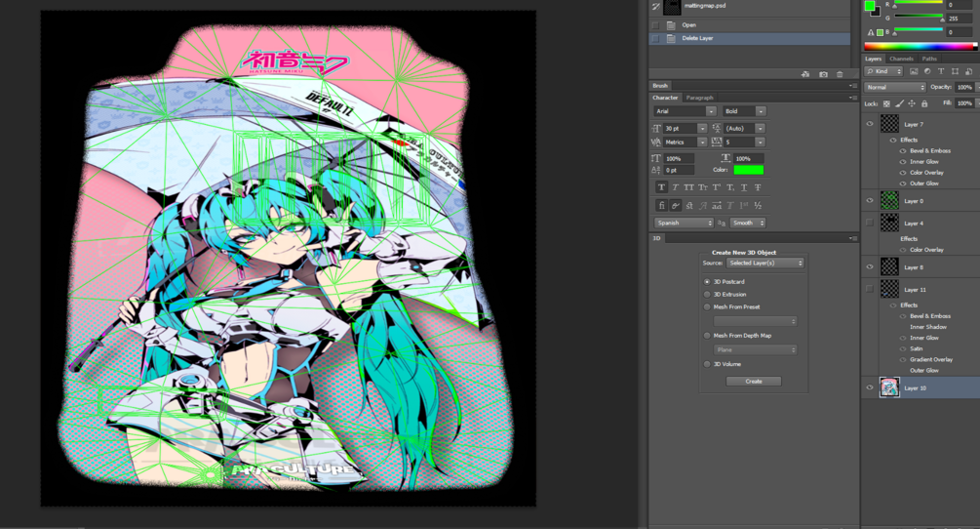Switch to Channels tab

tap(901, 59)
